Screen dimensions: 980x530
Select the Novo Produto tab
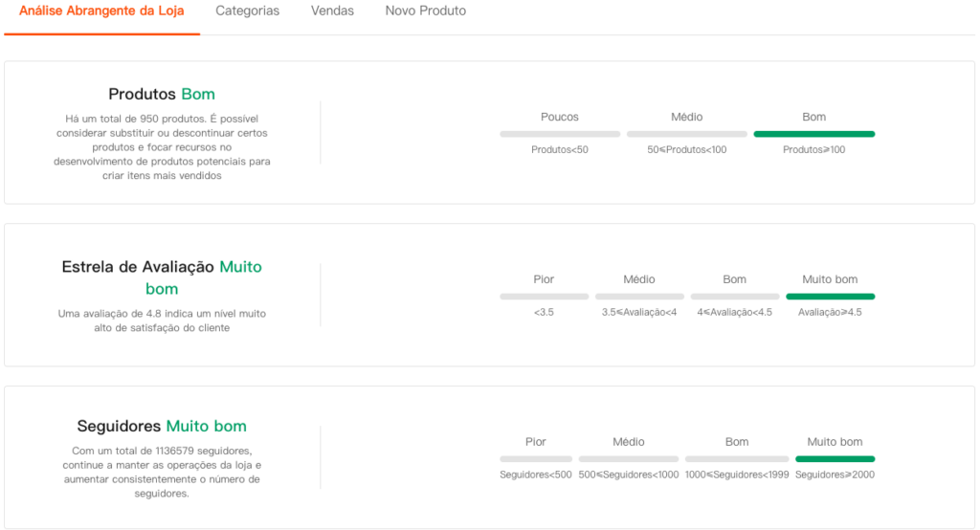pos(426,11)
